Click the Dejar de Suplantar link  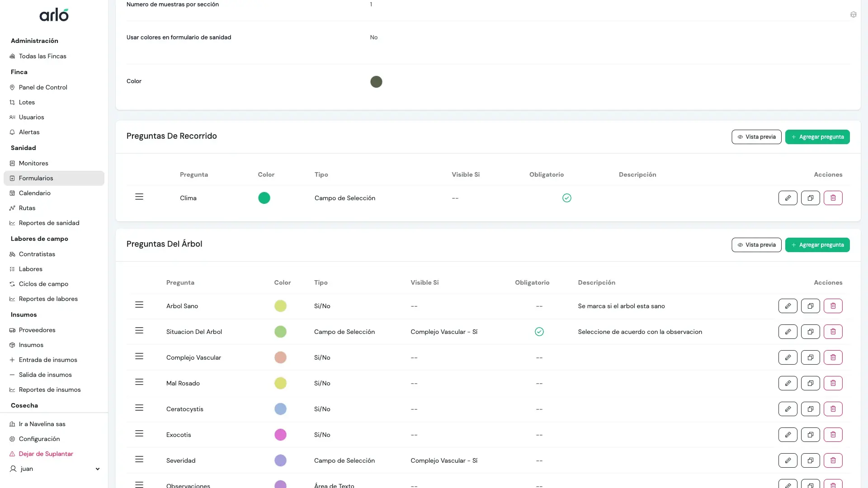46,454
